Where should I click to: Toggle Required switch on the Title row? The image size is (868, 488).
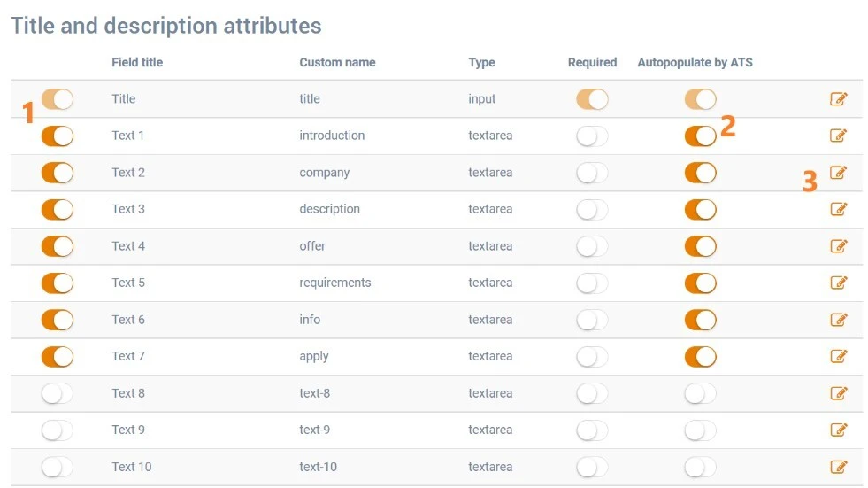pos(592,99)
